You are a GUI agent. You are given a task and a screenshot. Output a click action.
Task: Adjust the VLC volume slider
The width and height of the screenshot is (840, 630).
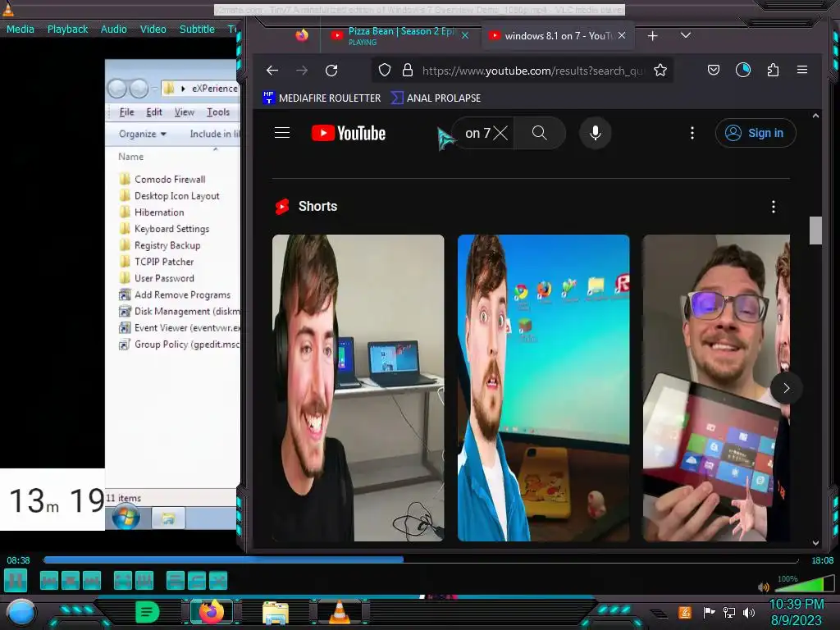pos(805,583)
